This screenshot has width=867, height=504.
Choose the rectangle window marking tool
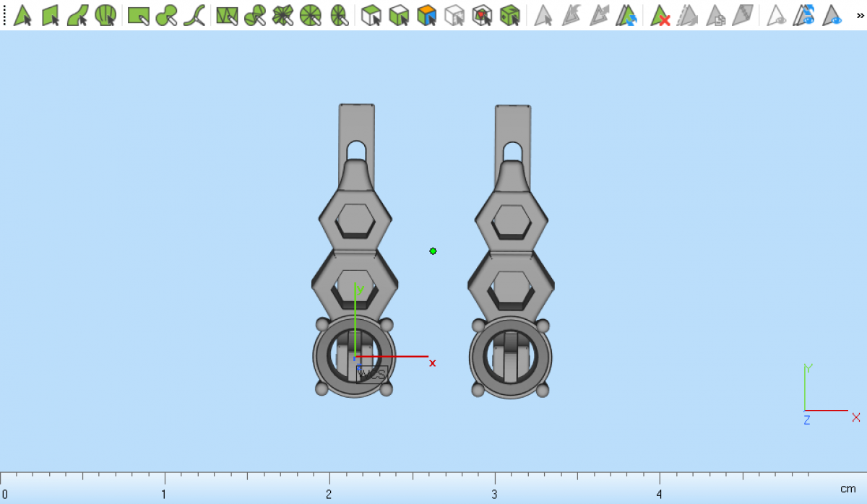[139, 15]
